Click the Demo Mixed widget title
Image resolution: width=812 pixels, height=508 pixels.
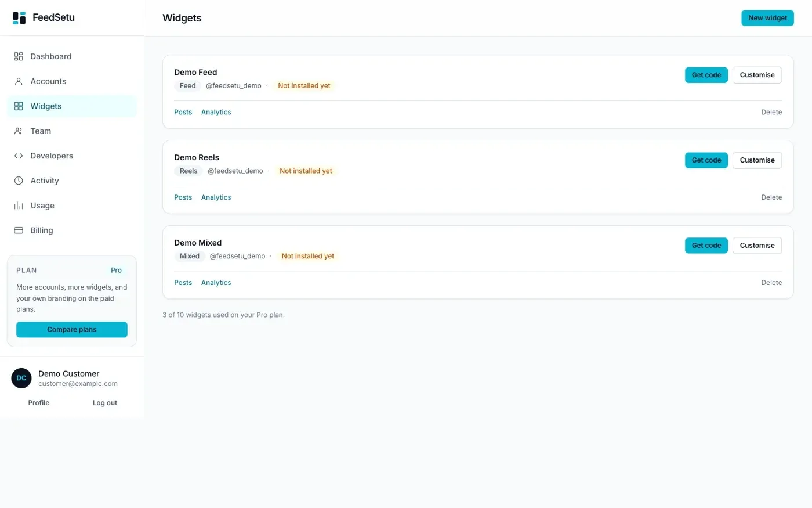198,243
